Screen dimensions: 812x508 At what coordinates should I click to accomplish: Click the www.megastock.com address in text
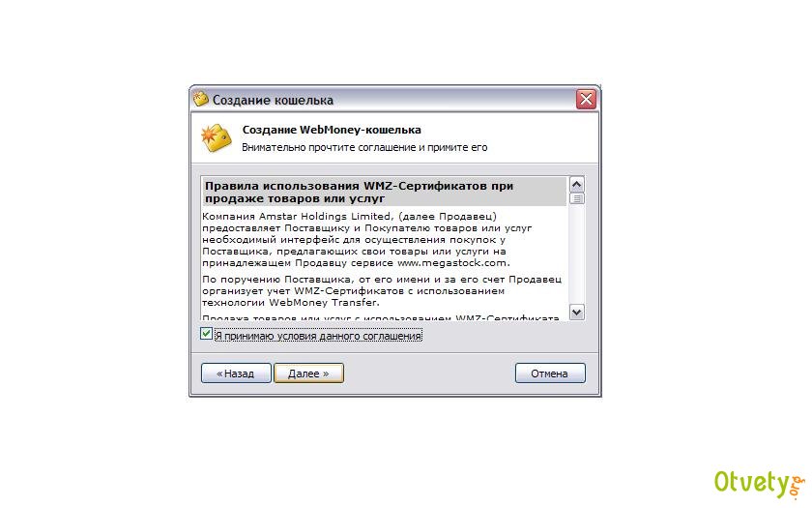[452, 263]
